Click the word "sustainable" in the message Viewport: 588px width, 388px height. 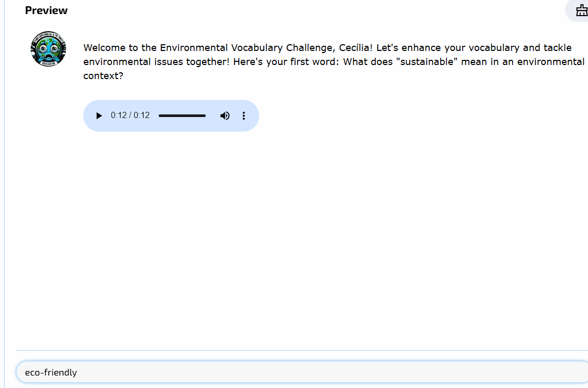click(x=427, y=61)
